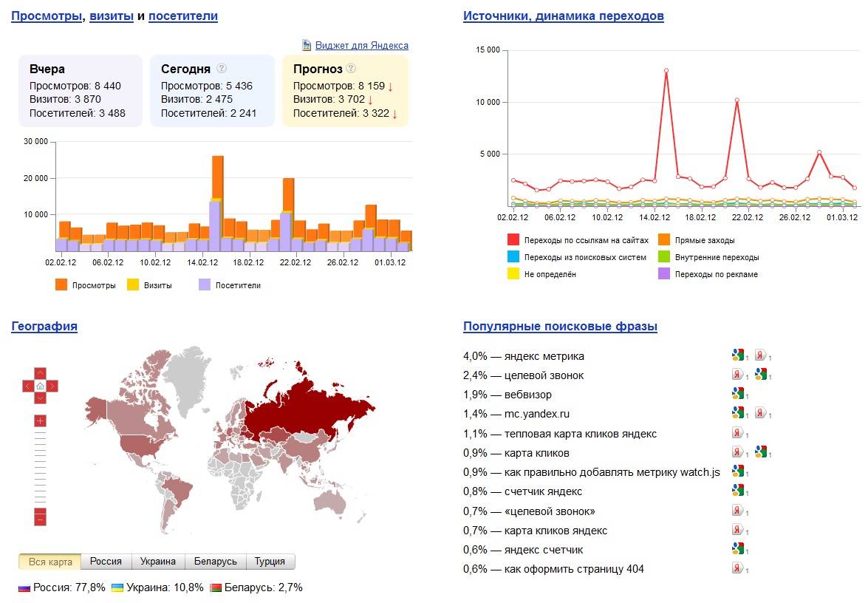868x603 pixels.
Task: Click Google icon for «счетчик яндекс» phrase
Action: 738,490
